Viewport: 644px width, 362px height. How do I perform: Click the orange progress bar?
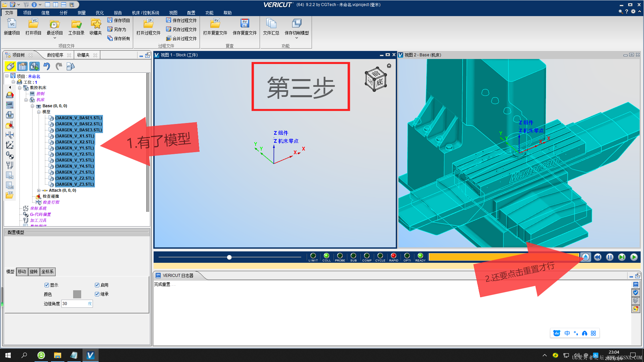[503, 257]
